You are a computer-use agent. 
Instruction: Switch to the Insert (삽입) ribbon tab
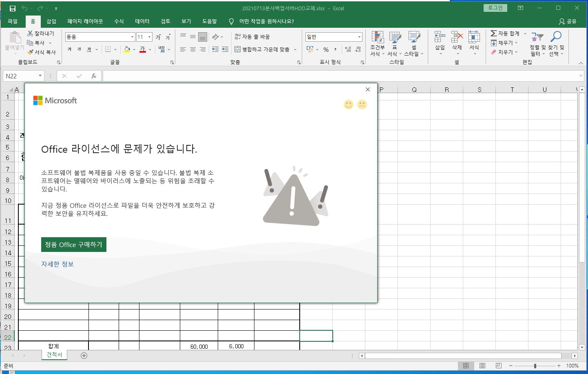pyautogui.click(x=51, y=21)
